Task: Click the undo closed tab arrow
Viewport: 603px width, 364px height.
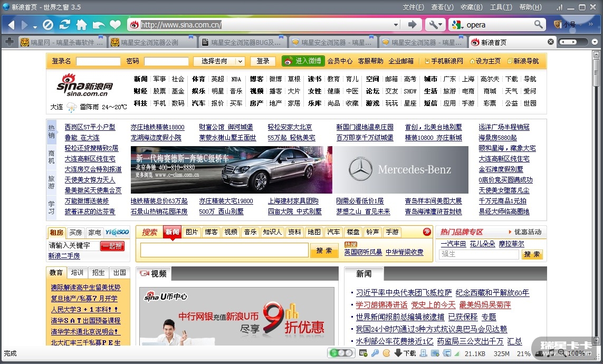Action: (x=99, y=25)
